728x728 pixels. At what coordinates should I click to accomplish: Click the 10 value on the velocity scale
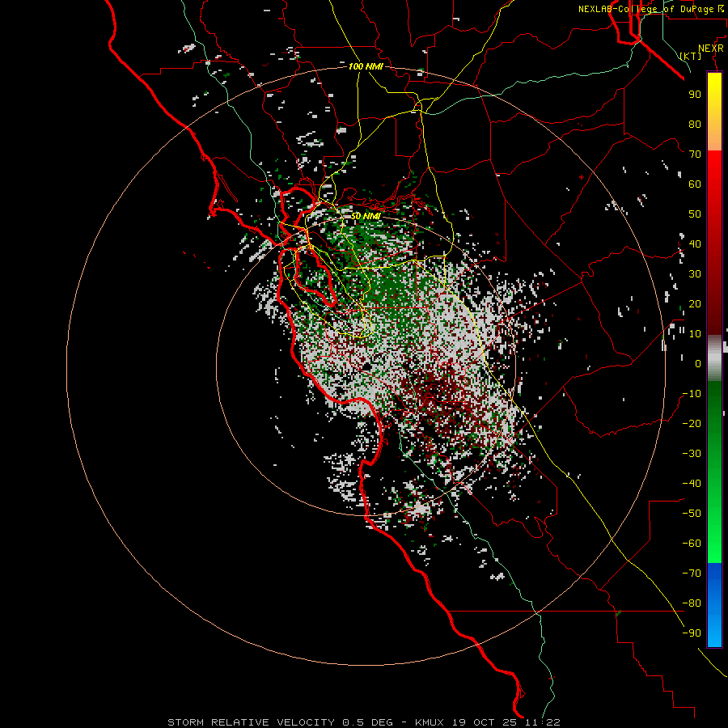coord(695,334)
